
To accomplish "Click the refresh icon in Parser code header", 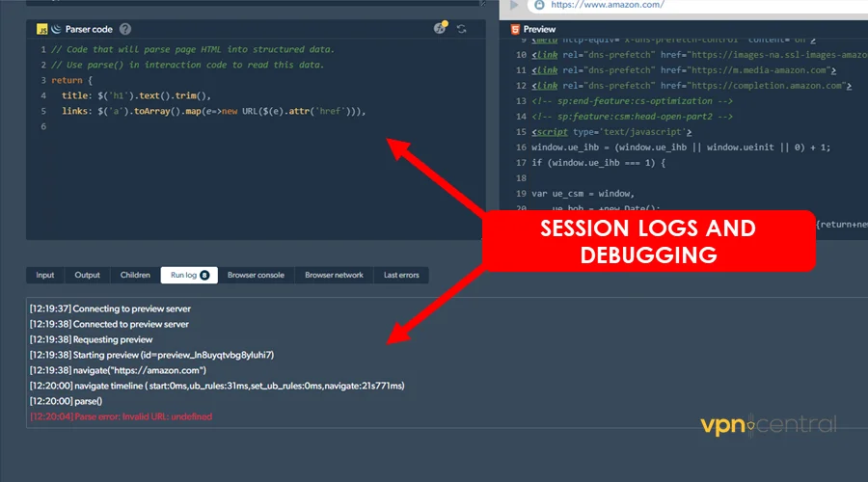I will (462, 29).
